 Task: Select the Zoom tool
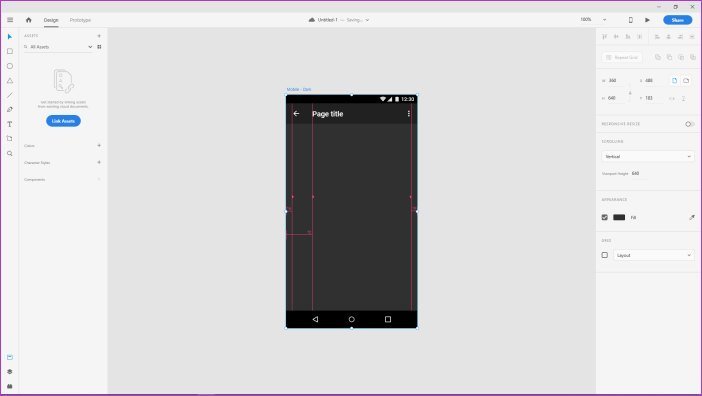point(10,153)
